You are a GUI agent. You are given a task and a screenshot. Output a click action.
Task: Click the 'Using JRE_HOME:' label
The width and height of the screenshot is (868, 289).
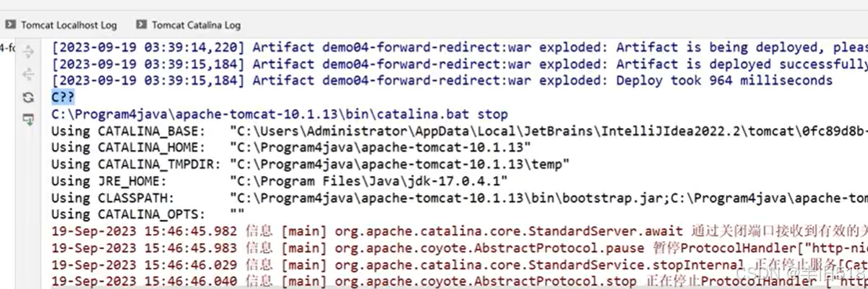[108, 181]
